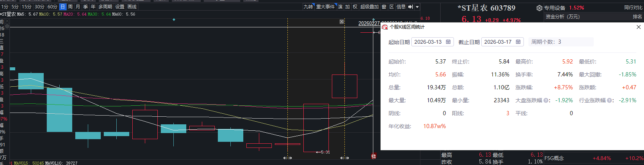Expand the dropdown arrow at toolbar end
The height and width of the screenshot is (165, 644).
(x=417, y=7)
